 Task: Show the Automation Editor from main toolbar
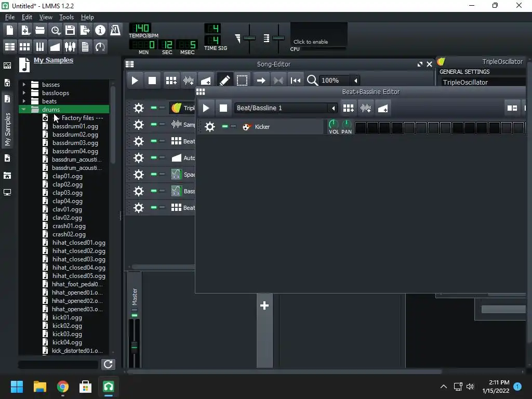tap(55, 46)
